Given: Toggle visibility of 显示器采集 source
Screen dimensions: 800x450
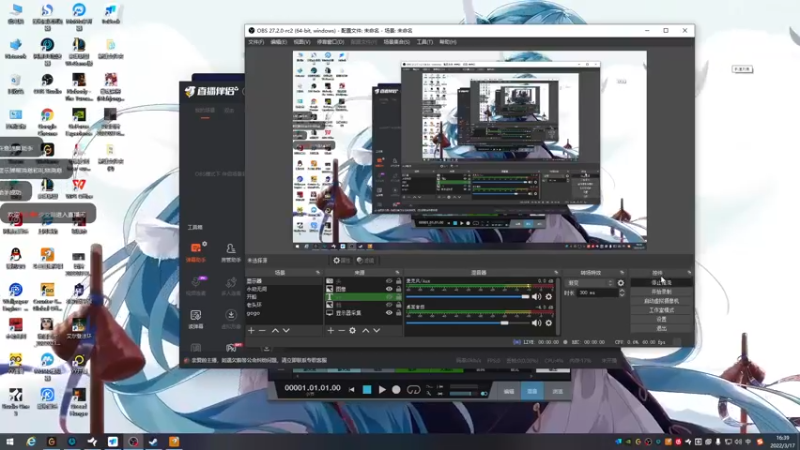Looking at the screenshot, I should (389, 313).
